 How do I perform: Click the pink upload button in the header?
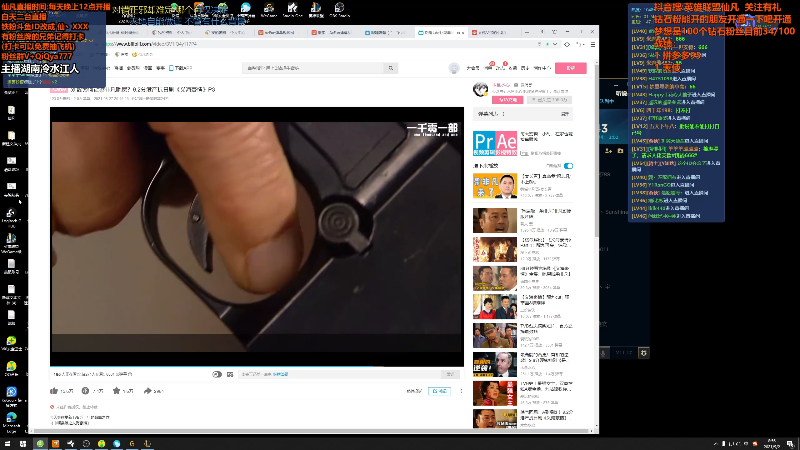(570, 68)
